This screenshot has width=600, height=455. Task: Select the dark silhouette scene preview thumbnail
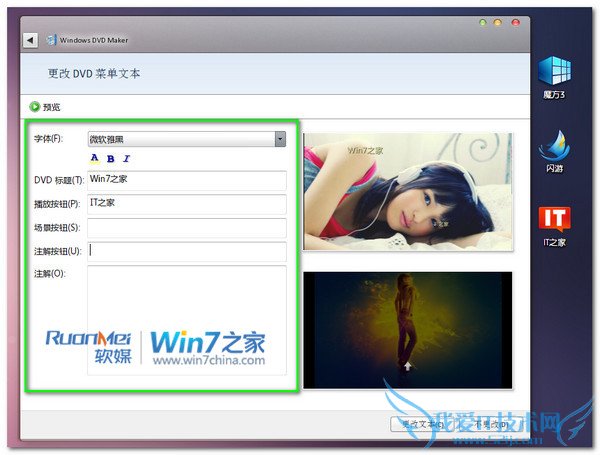click(x=408, y=330)
